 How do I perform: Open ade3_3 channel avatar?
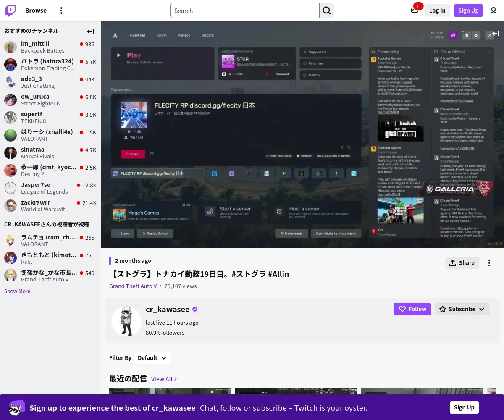click(10, 82)
